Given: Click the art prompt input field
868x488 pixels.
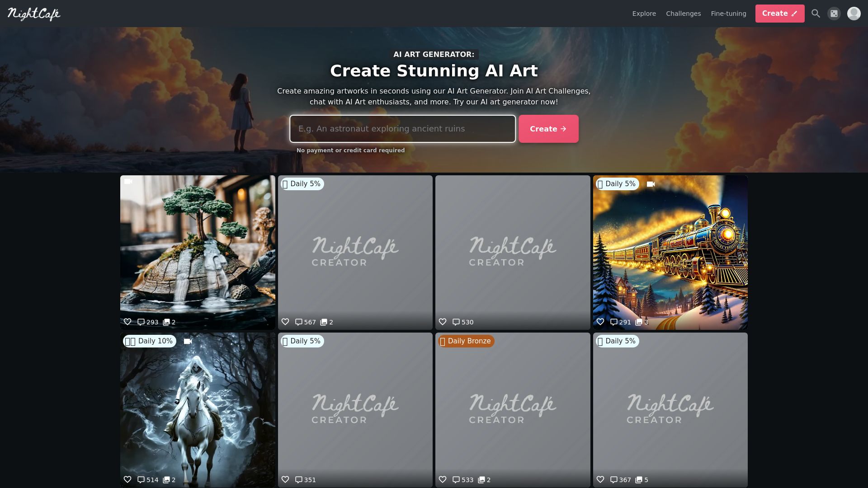Looking at the screenshot, I should 402,129.
